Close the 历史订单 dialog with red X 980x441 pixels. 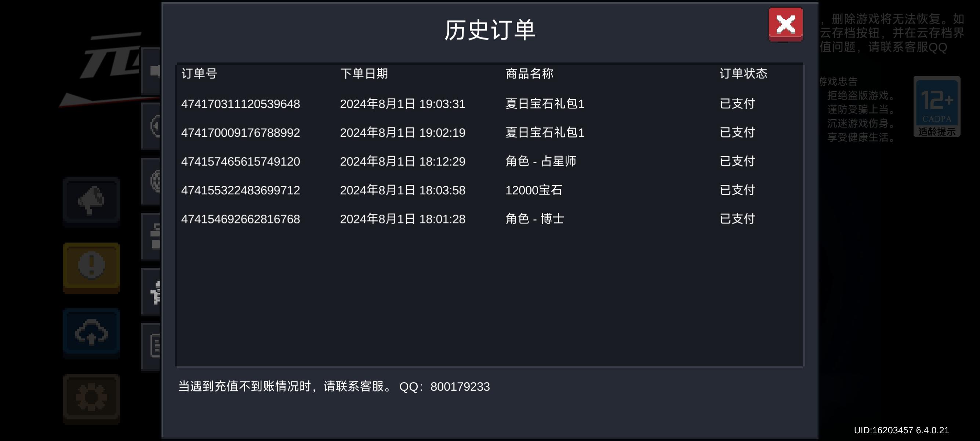785,24
